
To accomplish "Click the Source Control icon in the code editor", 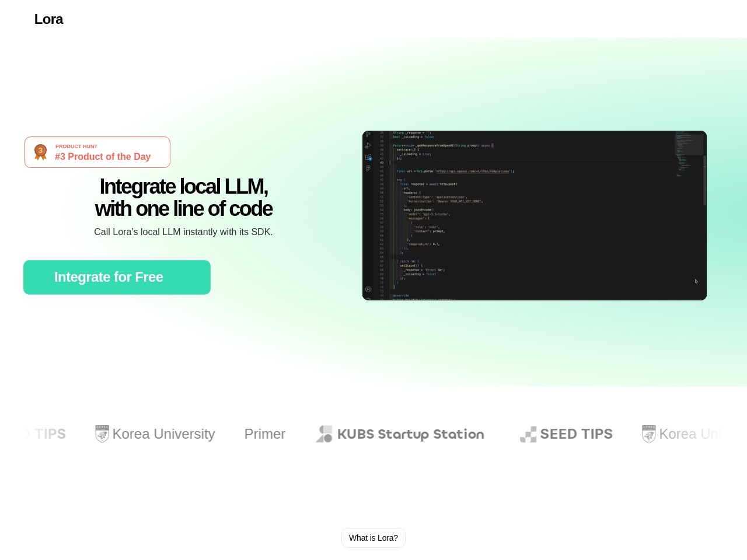I will point(368,134).
